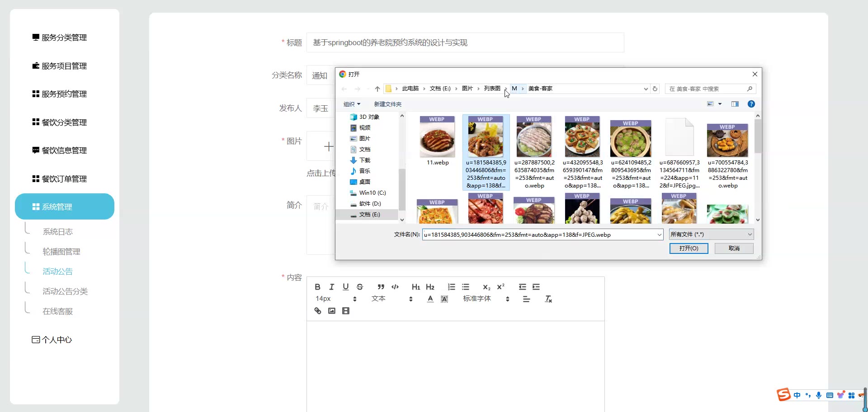Expand the 组织 menu in file dialog

pos(352,104)
